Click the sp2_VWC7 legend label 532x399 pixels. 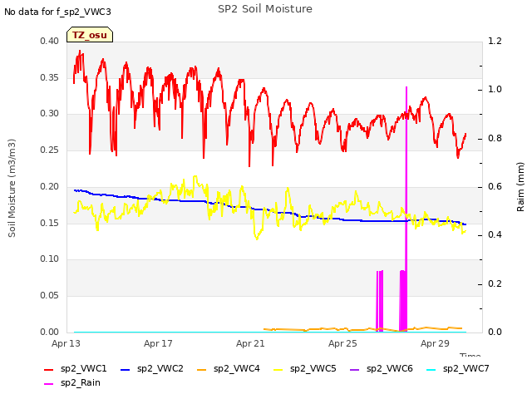click(x=465, y=368)
